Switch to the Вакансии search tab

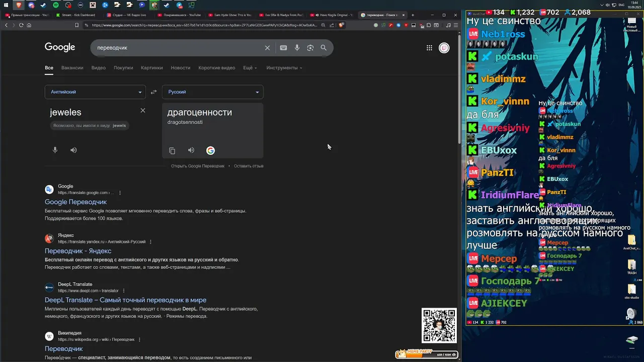pyautogui.click(x=72, y=68)
